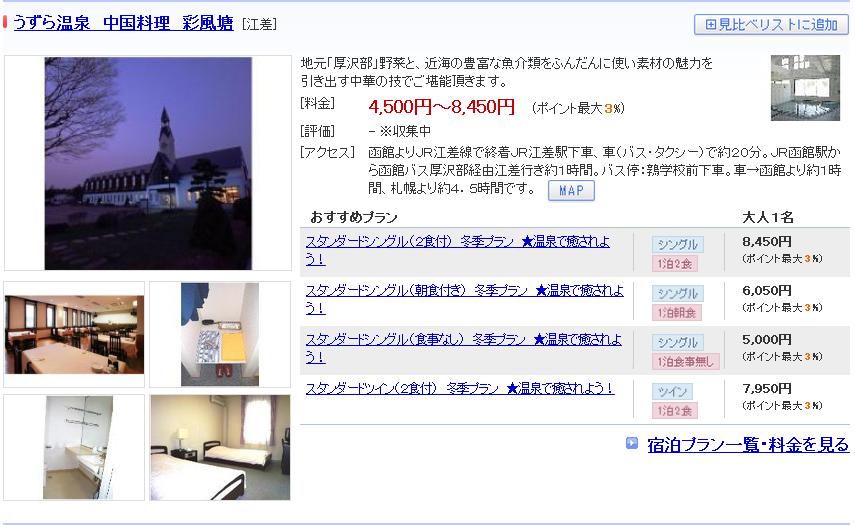Click the 見比べリストに追加 button
Viewport: 855px width, 525px height.
[x=771, y=25]
